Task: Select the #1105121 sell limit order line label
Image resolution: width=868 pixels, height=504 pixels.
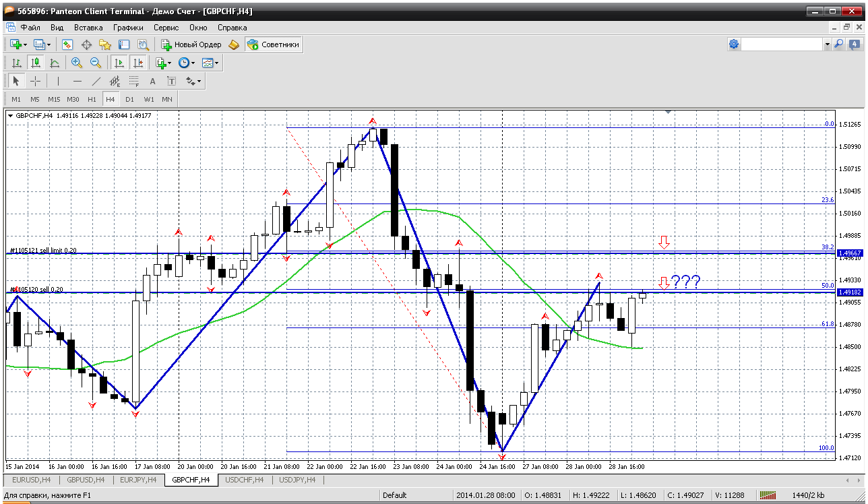Action: click(x=43, y=250)
